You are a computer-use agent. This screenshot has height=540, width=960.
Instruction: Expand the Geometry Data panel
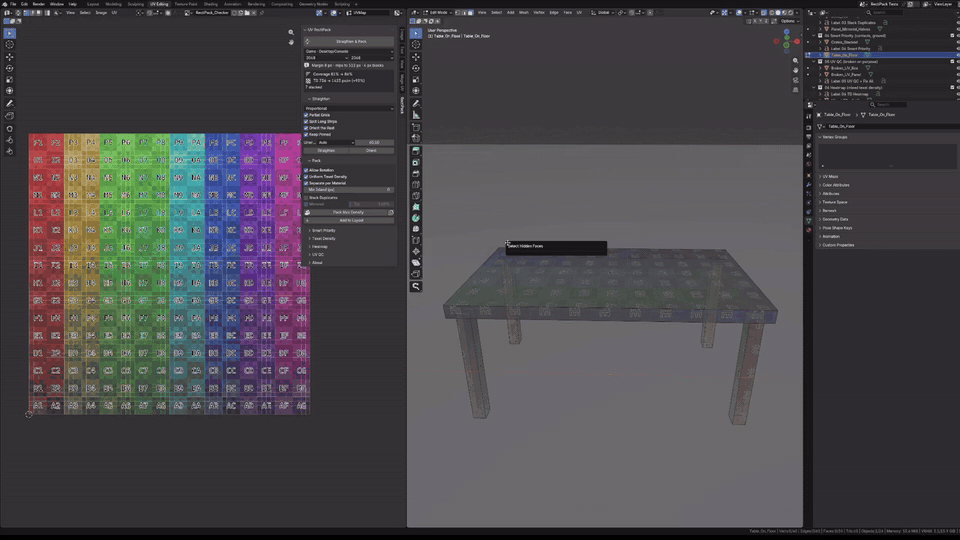833,219
